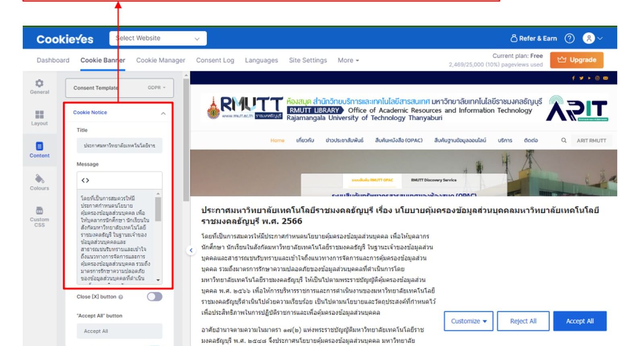Click the Message box scrollbar down arrow

point(158,280)
